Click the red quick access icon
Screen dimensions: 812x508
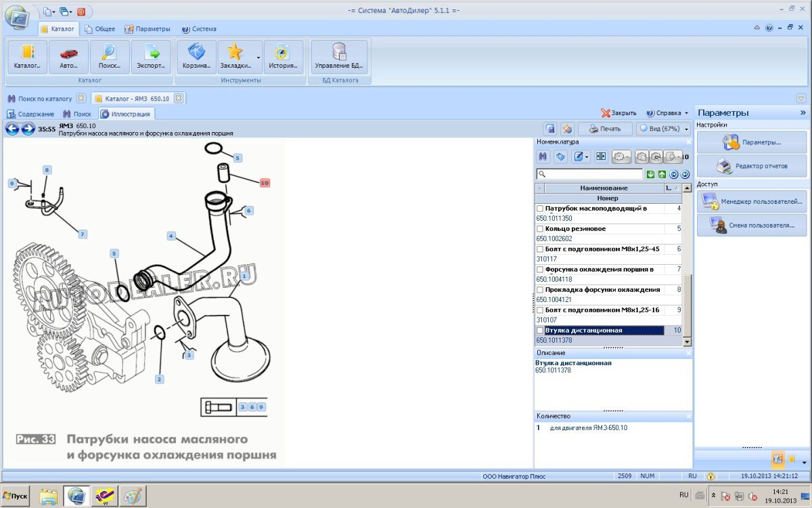[x=81, y=12]
